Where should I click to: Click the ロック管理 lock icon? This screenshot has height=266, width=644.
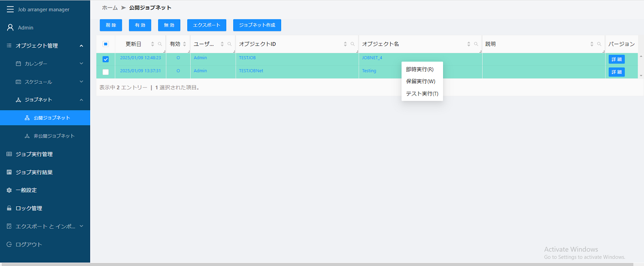coord(9,208)
